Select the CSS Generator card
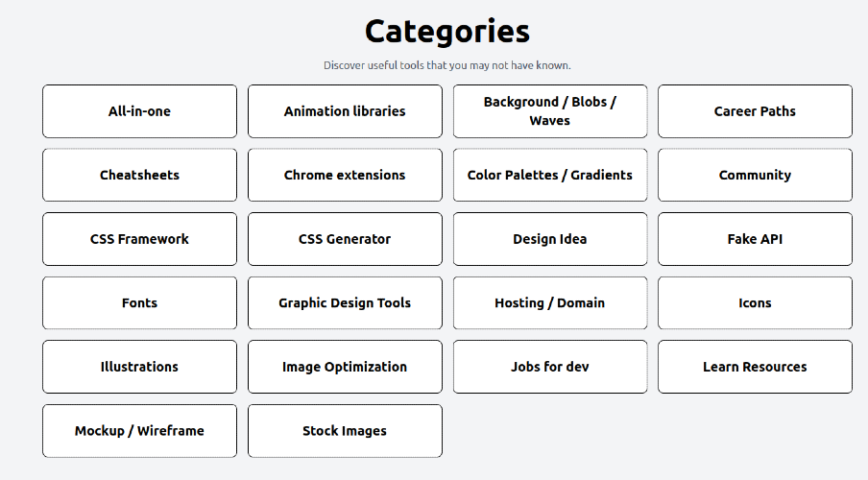868x480 pixels. (x=345, y=239)
